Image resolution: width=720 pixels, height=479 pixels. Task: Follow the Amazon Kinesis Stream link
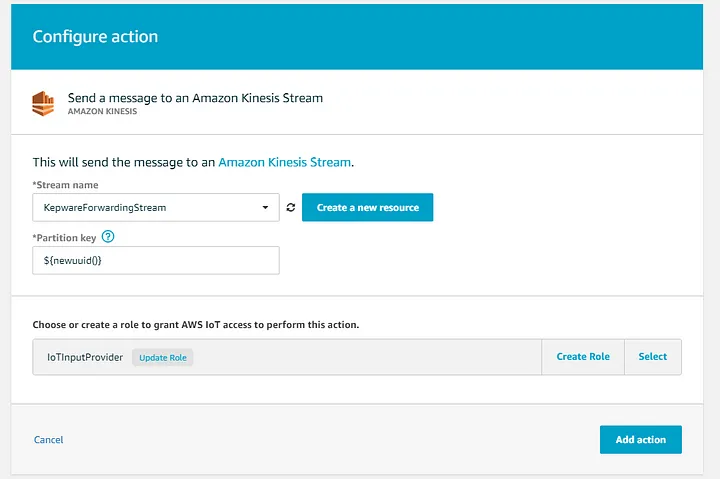click(285, 162)
